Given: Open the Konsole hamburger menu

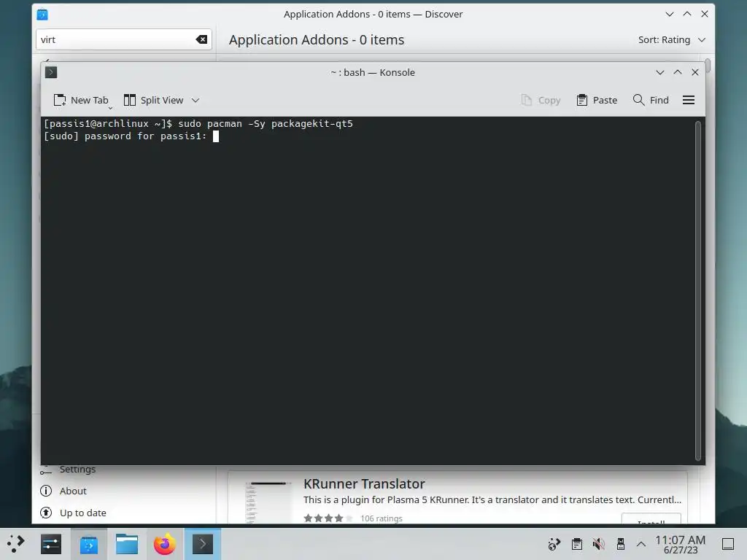Looking at the screenshot, I should 689,100.
